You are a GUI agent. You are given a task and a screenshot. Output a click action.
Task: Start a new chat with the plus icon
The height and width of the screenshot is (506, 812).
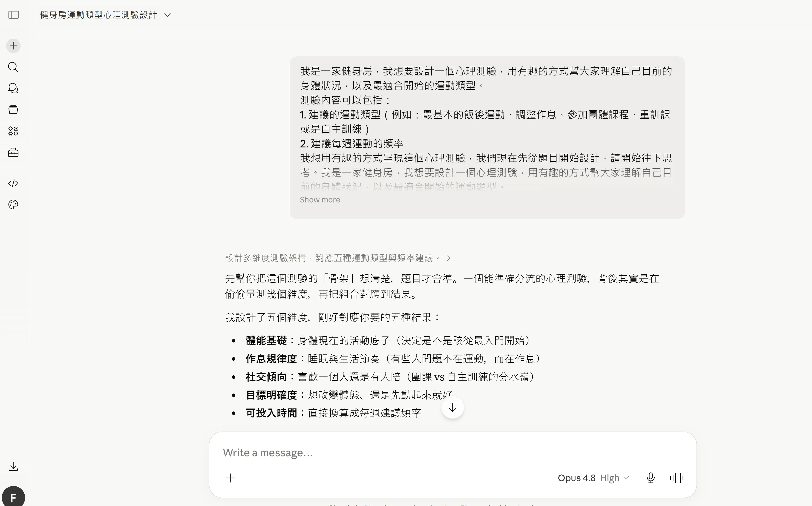[x=13, y=46]
